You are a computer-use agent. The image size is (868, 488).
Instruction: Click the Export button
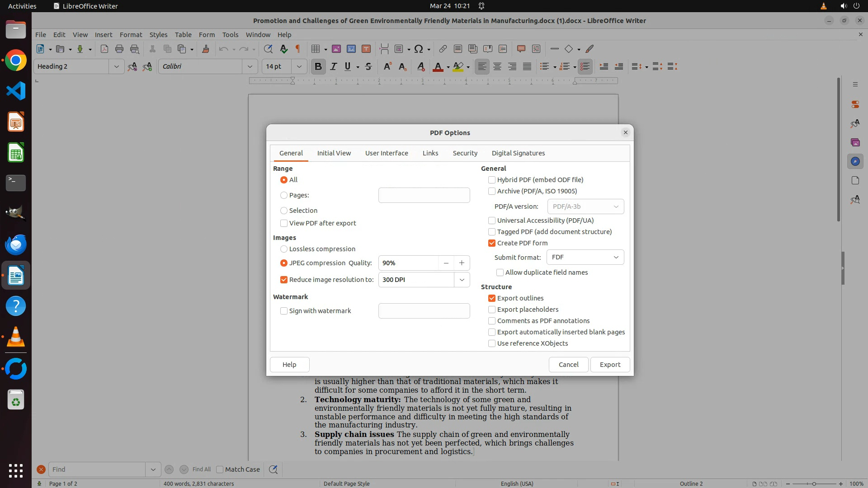[610, 365]
